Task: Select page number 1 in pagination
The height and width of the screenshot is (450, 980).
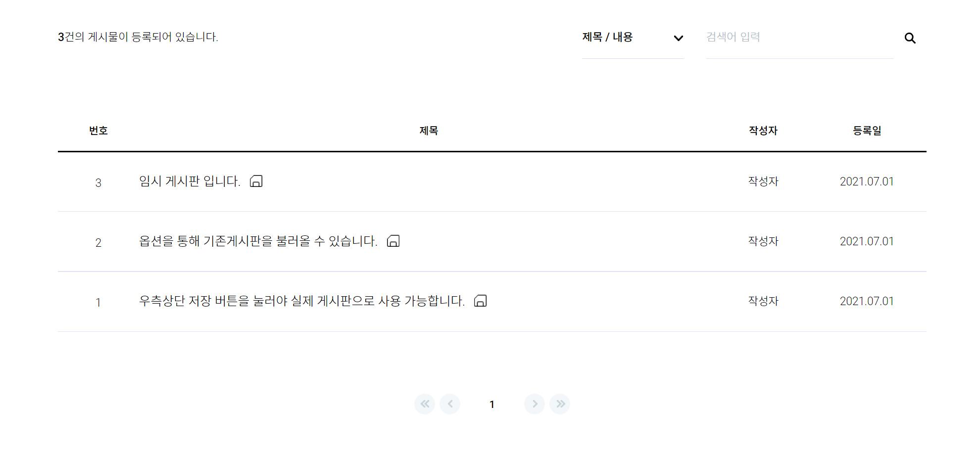Action: point(492,405)
